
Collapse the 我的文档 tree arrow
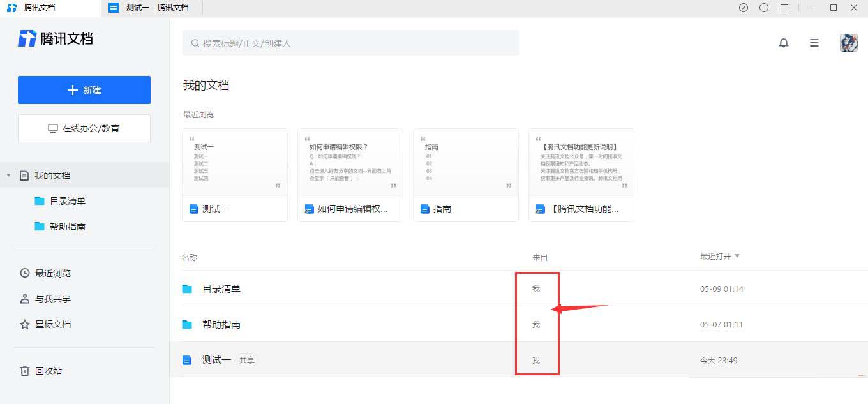8,176
